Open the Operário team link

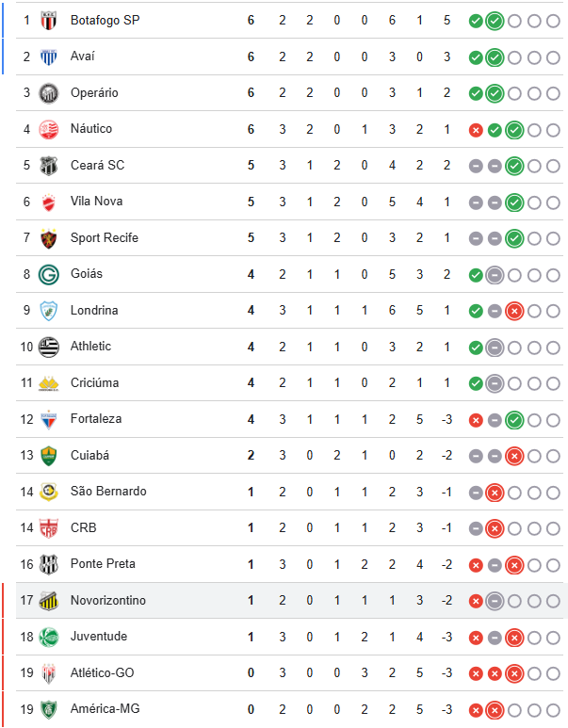94,92
